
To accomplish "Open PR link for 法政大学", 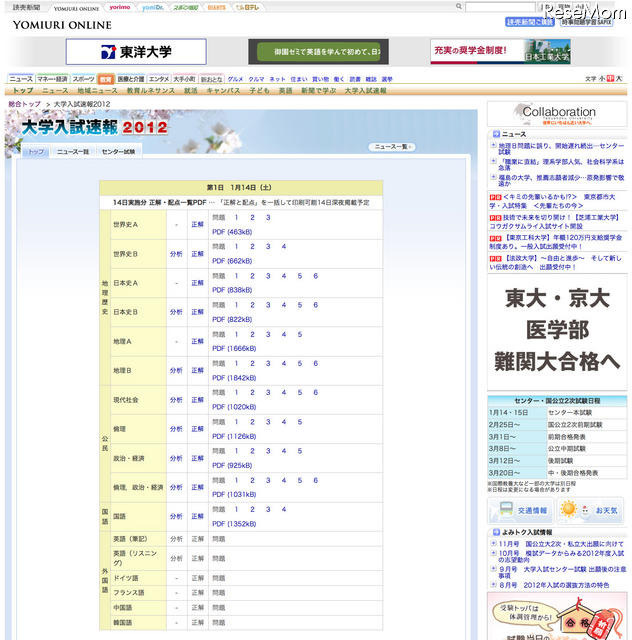I will 555,262.
